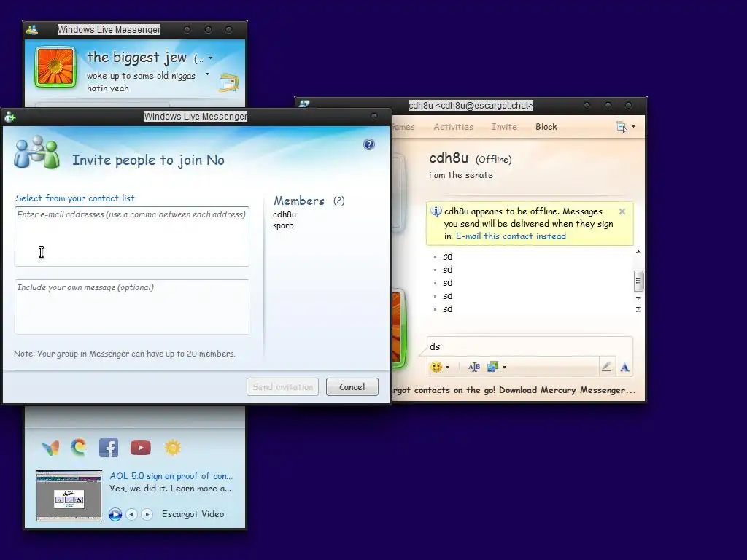Click the Download Mercury Messenger banner text
This screenshot has height=560, width=747.
point(514,390)
